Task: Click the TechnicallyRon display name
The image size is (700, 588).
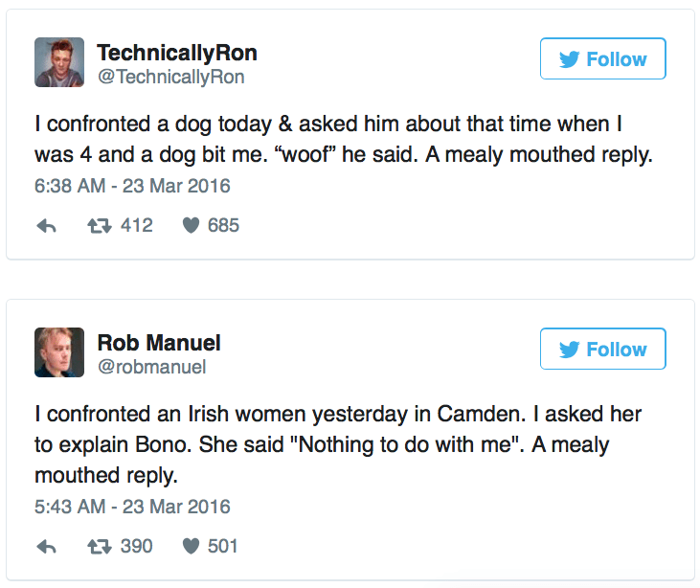Action: pos(177,53)
